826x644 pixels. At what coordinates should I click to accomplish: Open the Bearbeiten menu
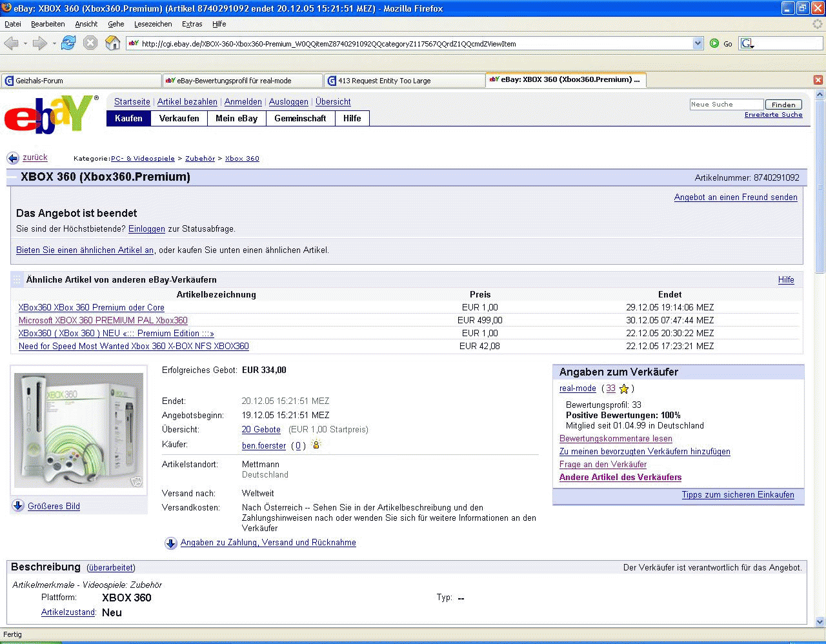(x=48, y=24)
